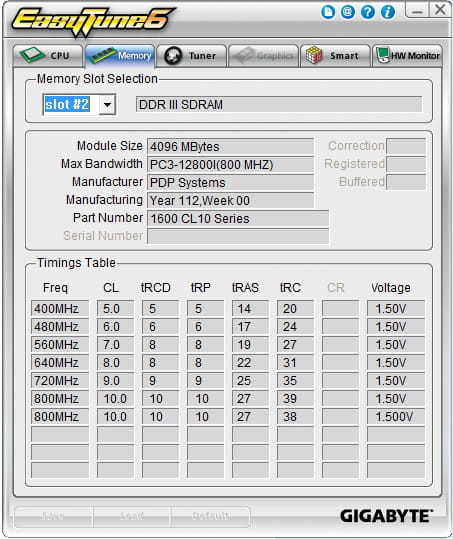The height and width of the screenshot is (539, 453).
Task: Switch to the CPU tab
Action: (48, 56)
